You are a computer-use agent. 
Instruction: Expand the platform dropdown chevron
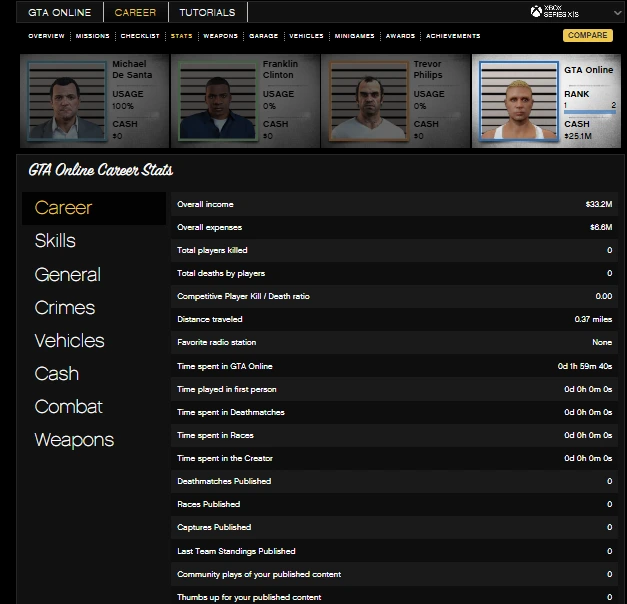617,13
